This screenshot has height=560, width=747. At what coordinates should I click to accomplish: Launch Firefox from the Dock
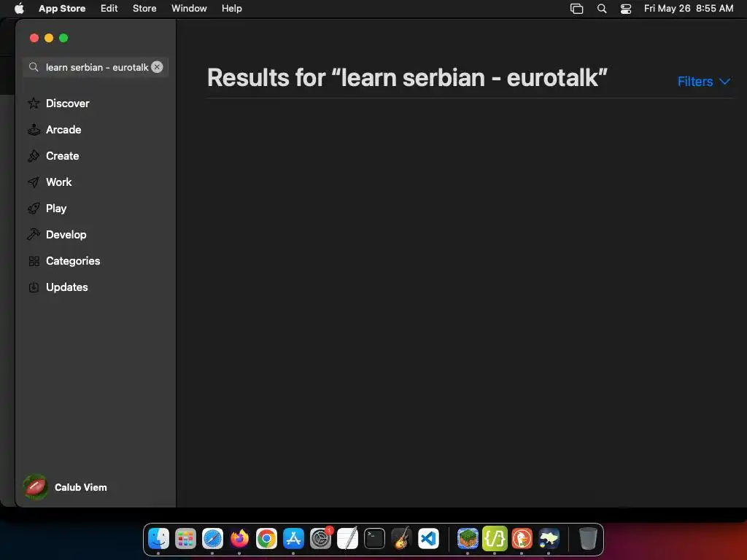239,539
